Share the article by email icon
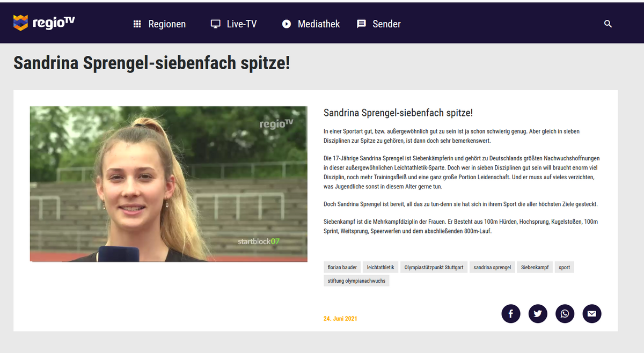Screen dimensions: 644x353 [591, 314]
